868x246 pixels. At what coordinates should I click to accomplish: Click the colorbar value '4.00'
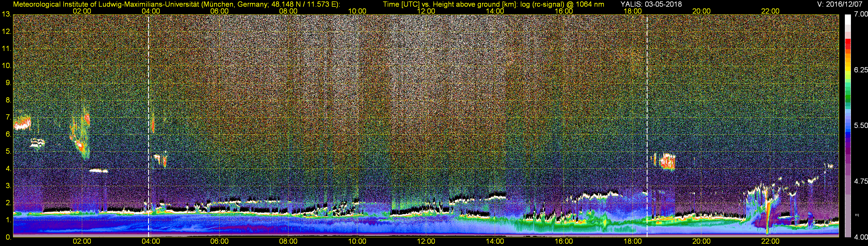(x=860, y=237)
